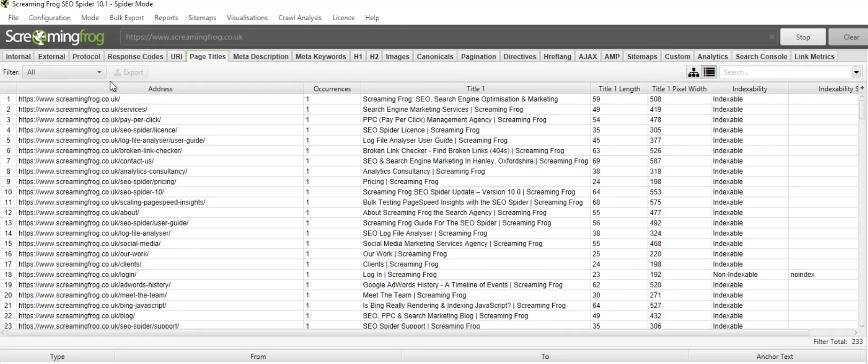The height and width of the screenshot is (364, 868).
Task: Focus the Search box
Action: point(786,72)
